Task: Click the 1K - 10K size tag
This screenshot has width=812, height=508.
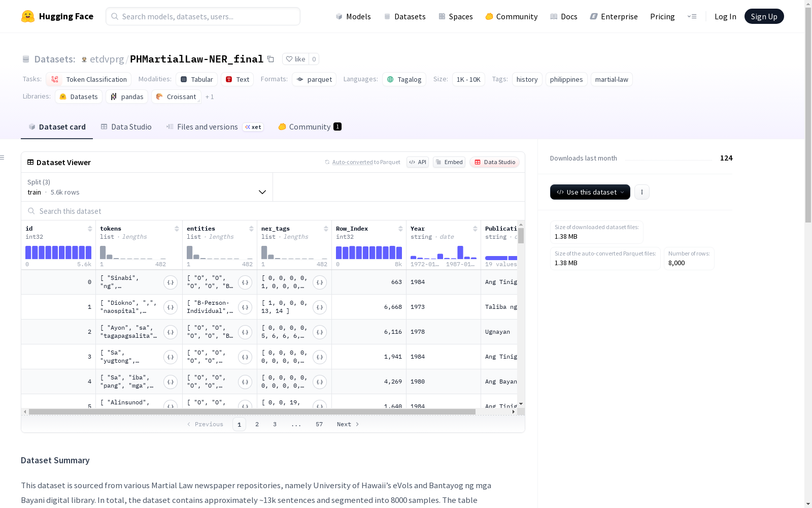Action: 468,79
